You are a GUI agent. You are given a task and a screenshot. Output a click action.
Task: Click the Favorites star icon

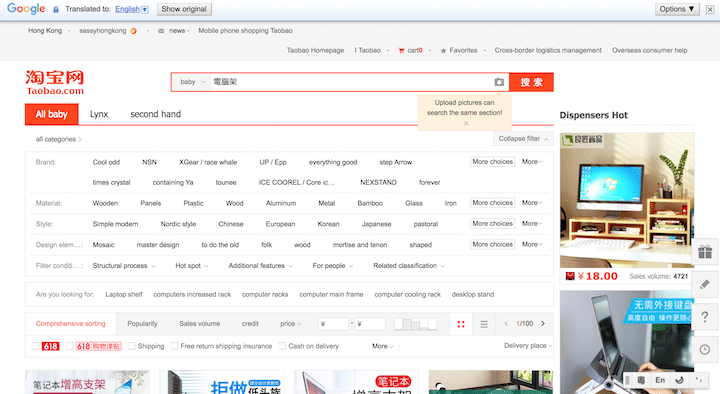pyautogui.click(x=443, y=51)
